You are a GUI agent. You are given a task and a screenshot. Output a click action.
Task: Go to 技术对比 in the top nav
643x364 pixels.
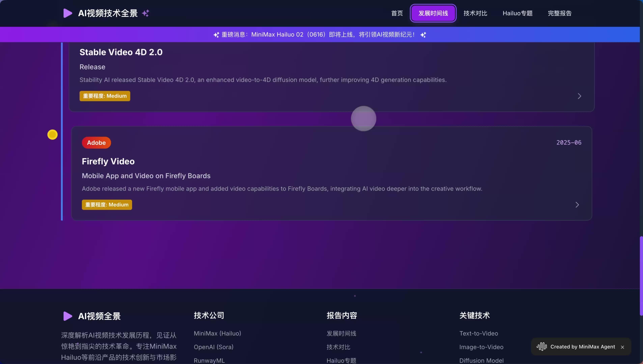(475, 13)
